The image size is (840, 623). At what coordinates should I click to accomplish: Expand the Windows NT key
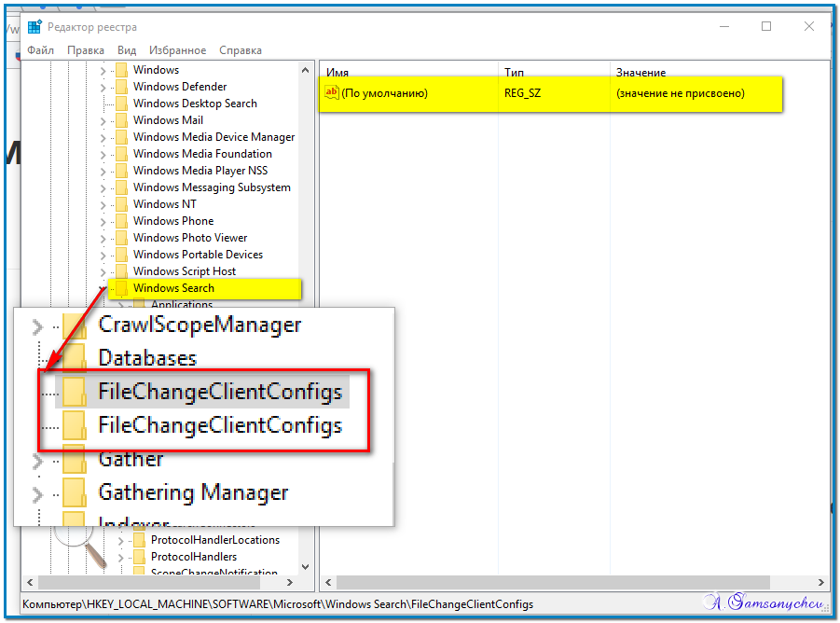[103, 204]
